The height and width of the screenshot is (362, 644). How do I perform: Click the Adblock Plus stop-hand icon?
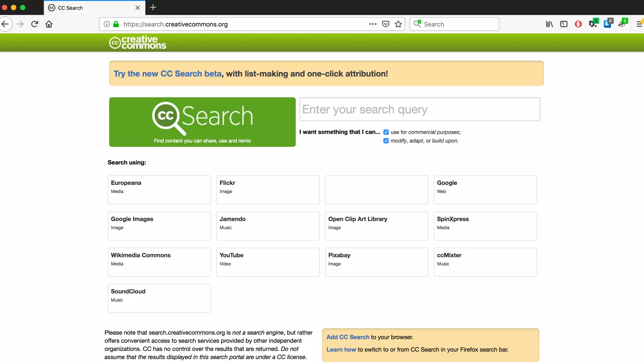578,24
